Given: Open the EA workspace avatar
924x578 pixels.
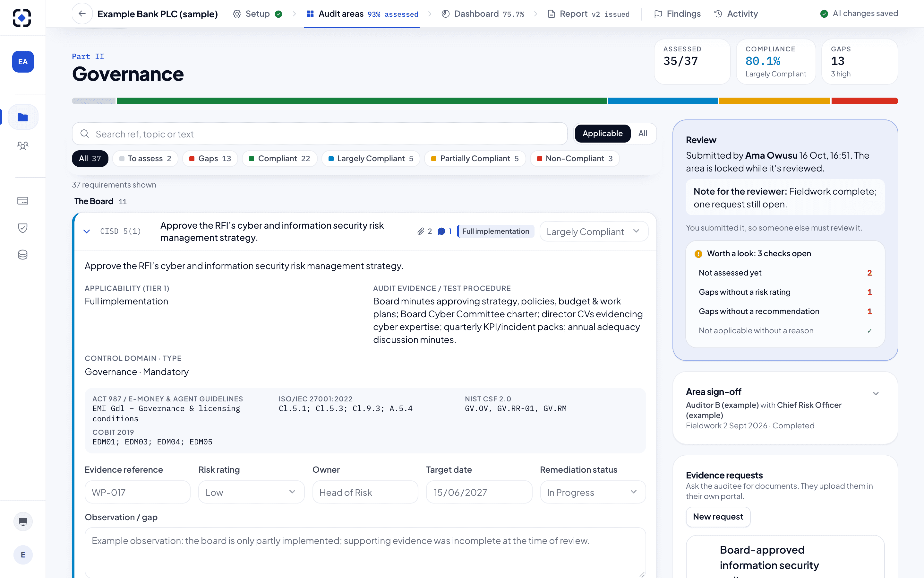Looking at the screenshot, I should (x=23, y=62).
